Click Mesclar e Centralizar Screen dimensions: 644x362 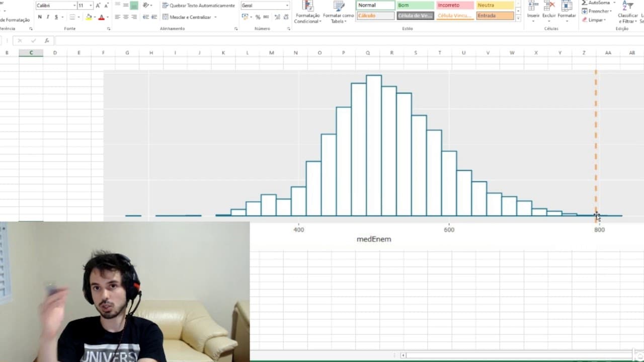[x=187, y=17]
